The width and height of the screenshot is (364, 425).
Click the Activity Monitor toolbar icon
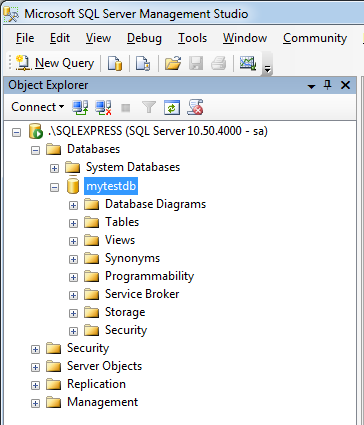coord(248,63)
